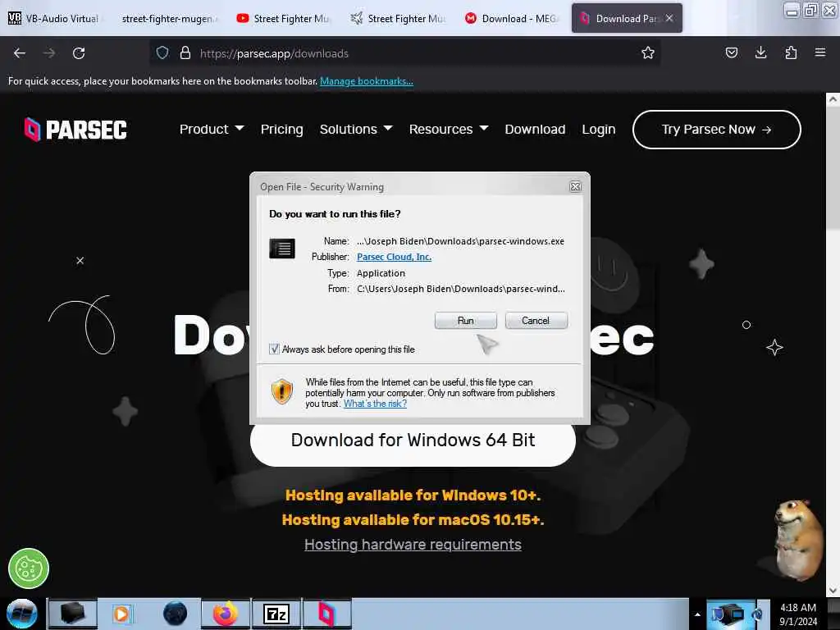Open the Firefox taskbar icon
The width and height of the screenshot is (840, 630).
(x=226, y=614)
